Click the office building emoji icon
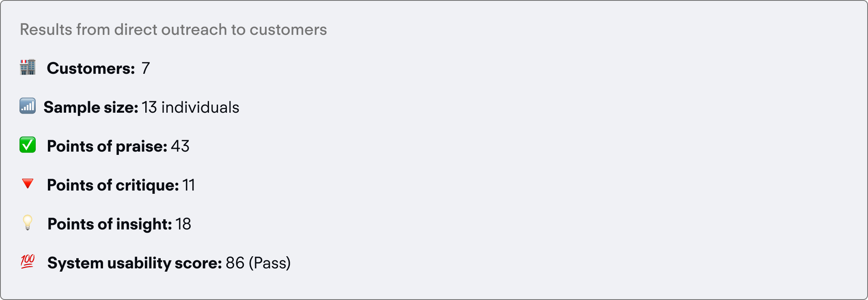 coord(28,67)
